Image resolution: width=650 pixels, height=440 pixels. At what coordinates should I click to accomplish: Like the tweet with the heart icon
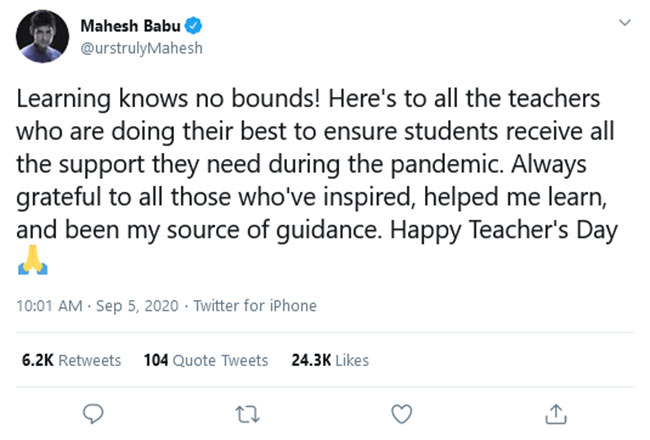[x=401, y=413]
